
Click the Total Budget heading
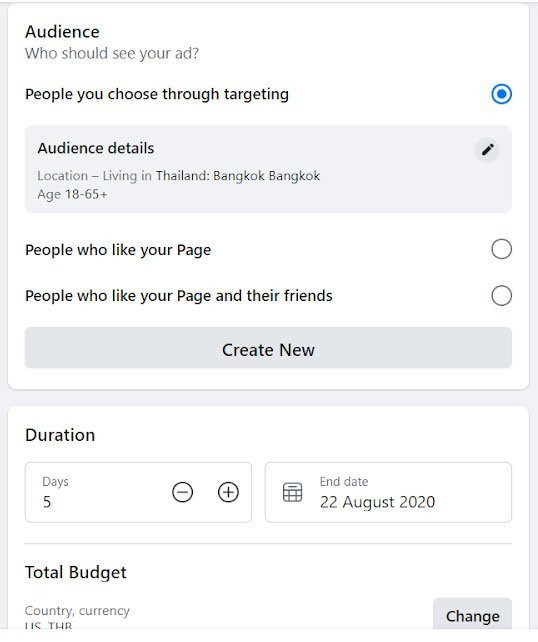click(x=76, y=572)
